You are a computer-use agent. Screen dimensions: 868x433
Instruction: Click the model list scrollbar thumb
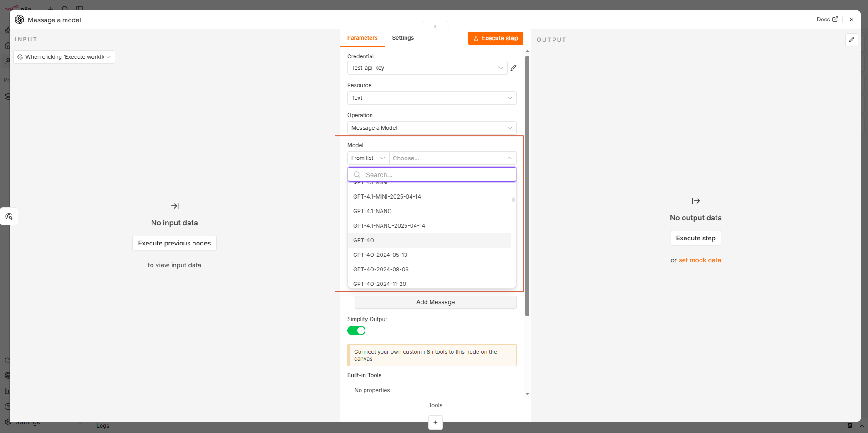point(513,199)
